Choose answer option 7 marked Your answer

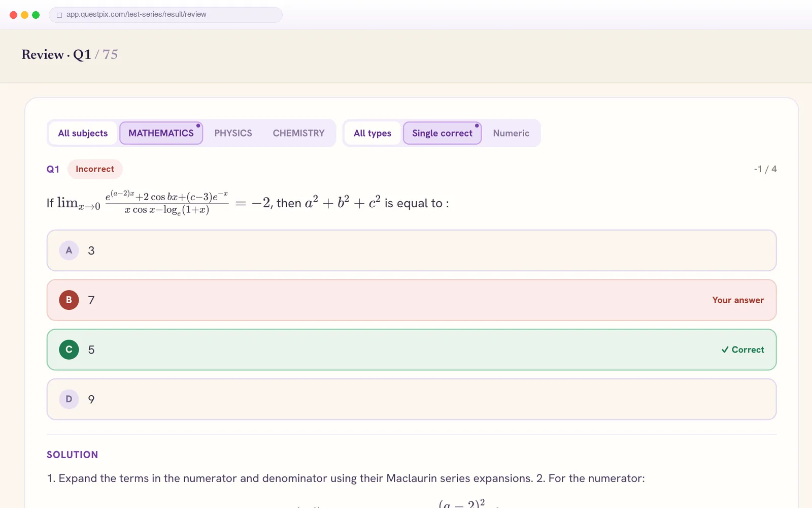pyautogui.click(x=412, y=300)
